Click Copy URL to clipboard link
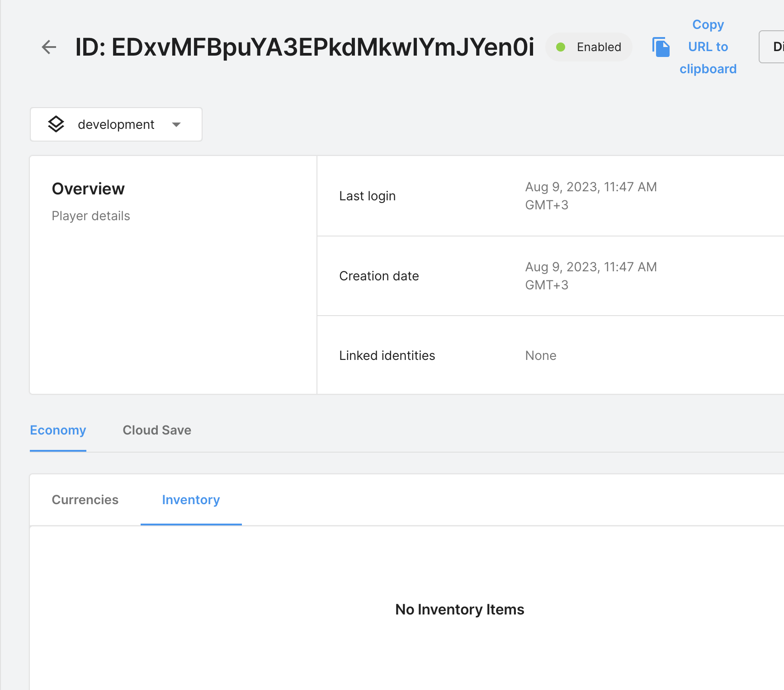Viewport: 784px width, 690px height. 708,47
